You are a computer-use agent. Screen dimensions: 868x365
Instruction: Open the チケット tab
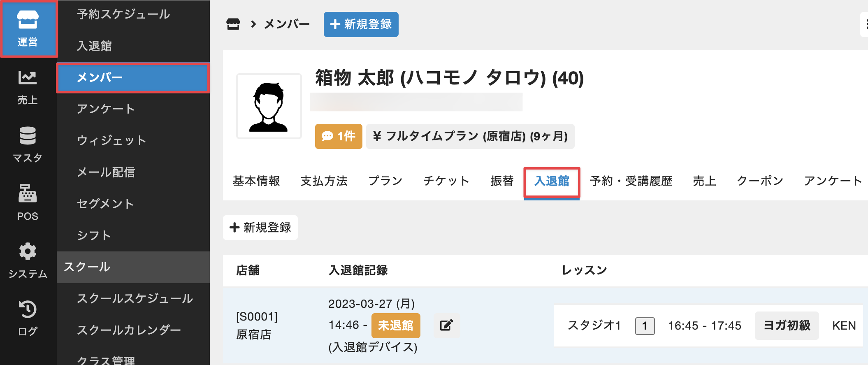click(x=446, y=181)
